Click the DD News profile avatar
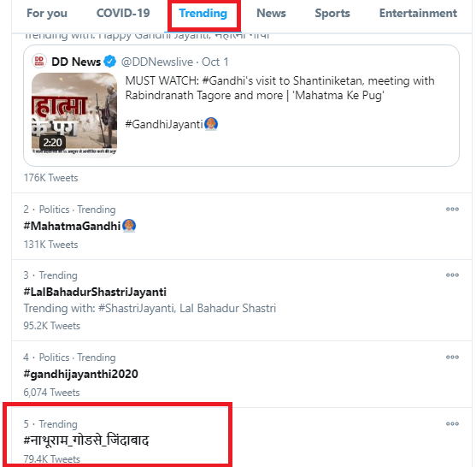The width and height of the screenshot is (476, 467). click(39, 61)
